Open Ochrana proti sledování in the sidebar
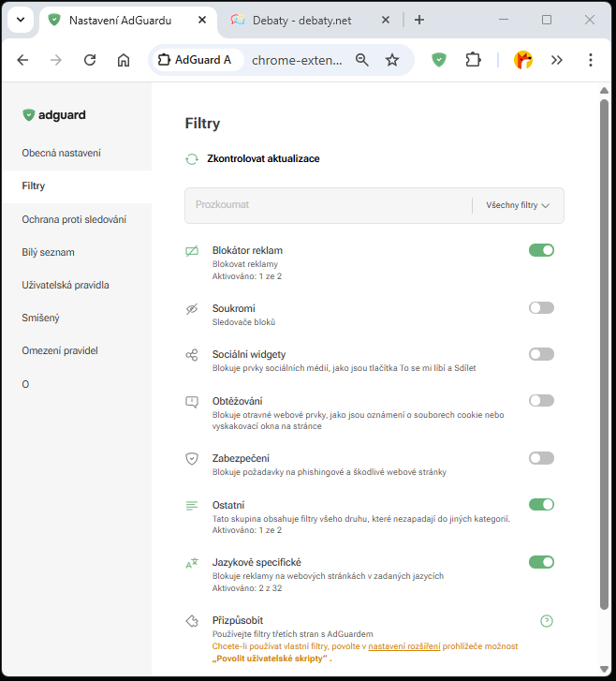This screenshot has width=616, height=681. [x=74, y=219]
